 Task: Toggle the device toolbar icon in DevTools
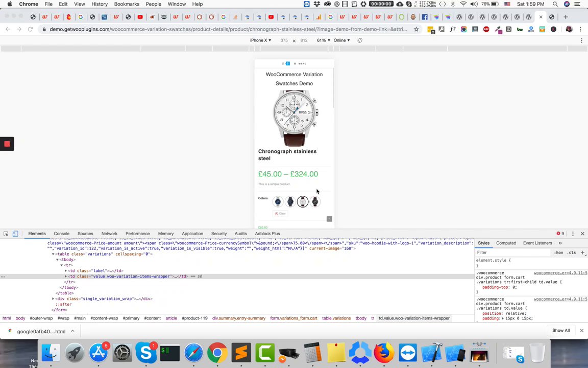click(x=15, y=234)
